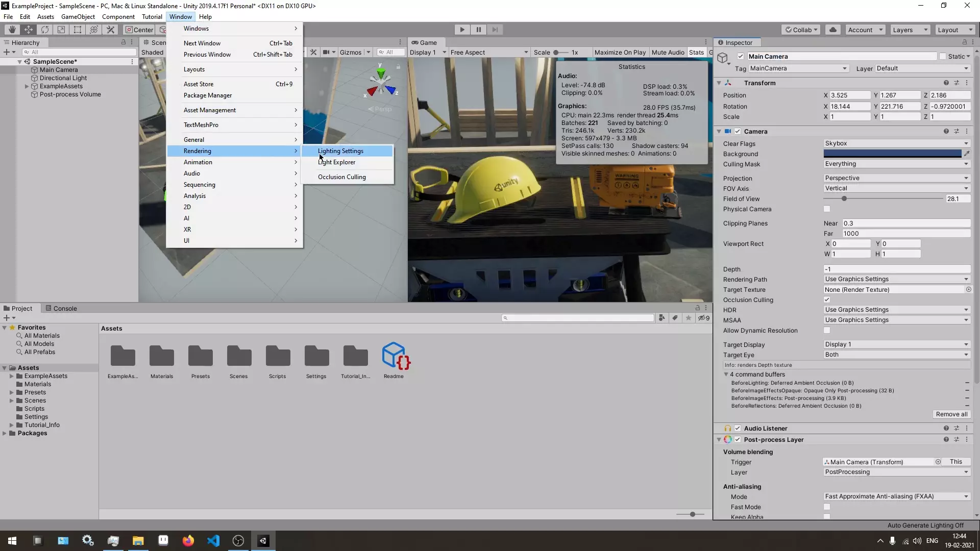Click the Step Forward button in toolbar

495,30
